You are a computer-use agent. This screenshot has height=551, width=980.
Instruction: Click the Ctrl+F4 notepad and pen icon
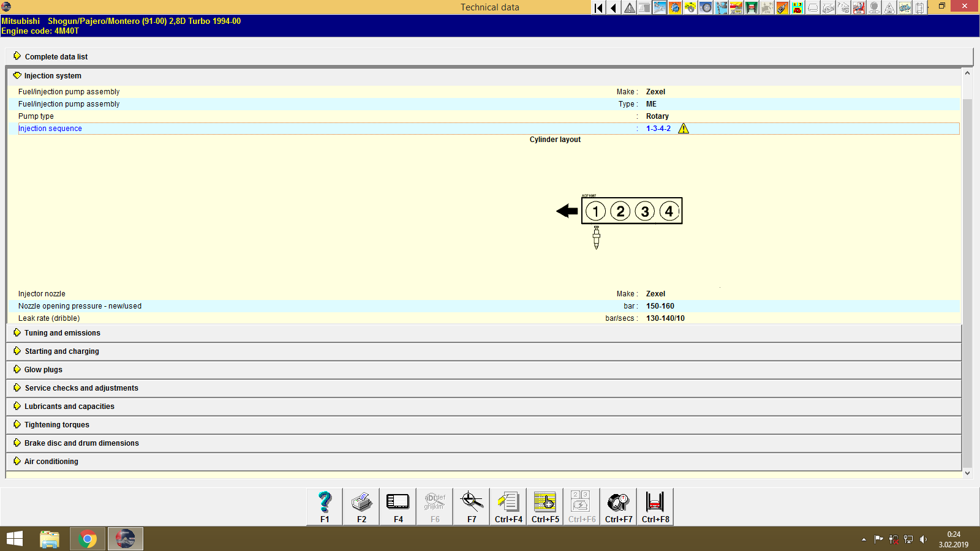click(x=508, y=502)
